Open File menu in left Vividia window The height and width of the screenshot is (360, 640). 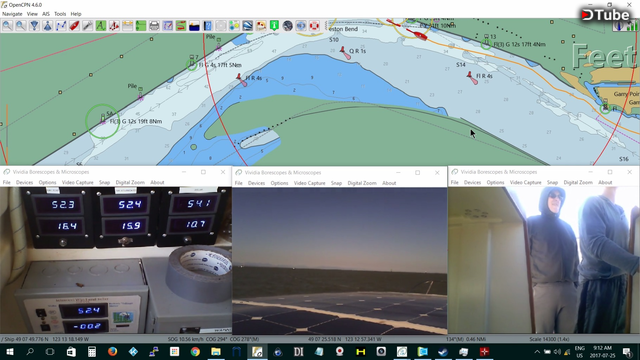tap(7, 182)
